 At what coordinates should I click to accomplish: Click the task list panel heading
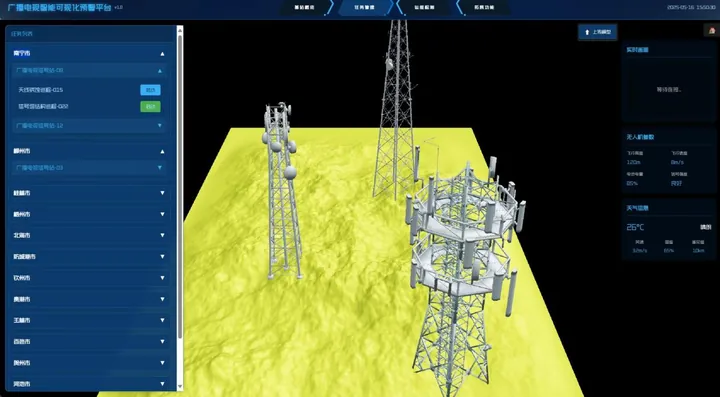point(22,34)
